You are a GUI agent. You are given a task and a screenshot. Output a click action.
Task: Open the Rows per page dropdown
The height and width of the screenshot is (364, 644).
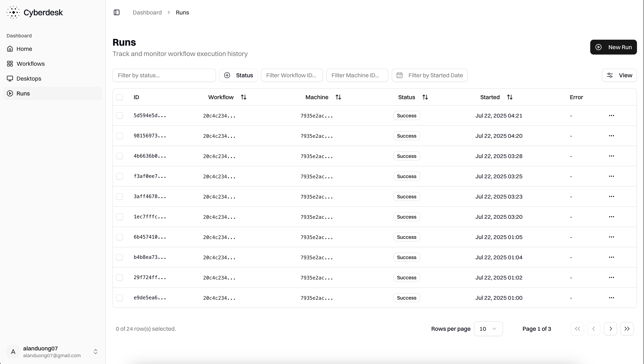click(x=488, y=329)
